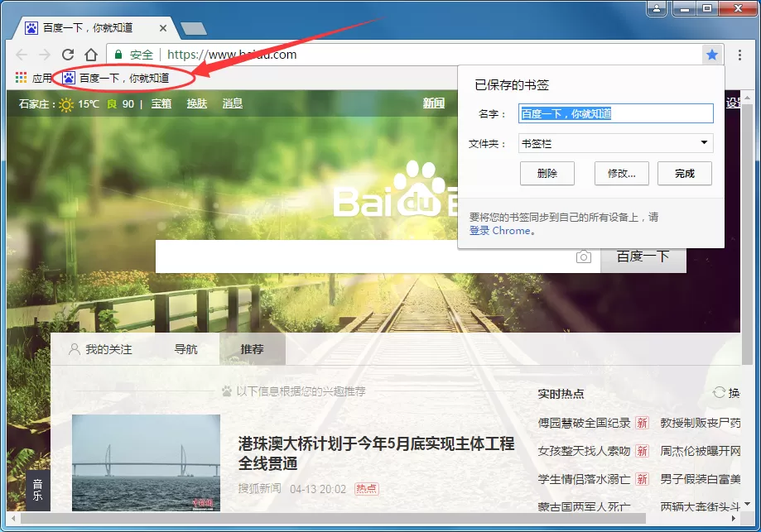Click the horizontal scrollbar
The image size is (761, 532).
pyautogui.click(x=333, y=519)
